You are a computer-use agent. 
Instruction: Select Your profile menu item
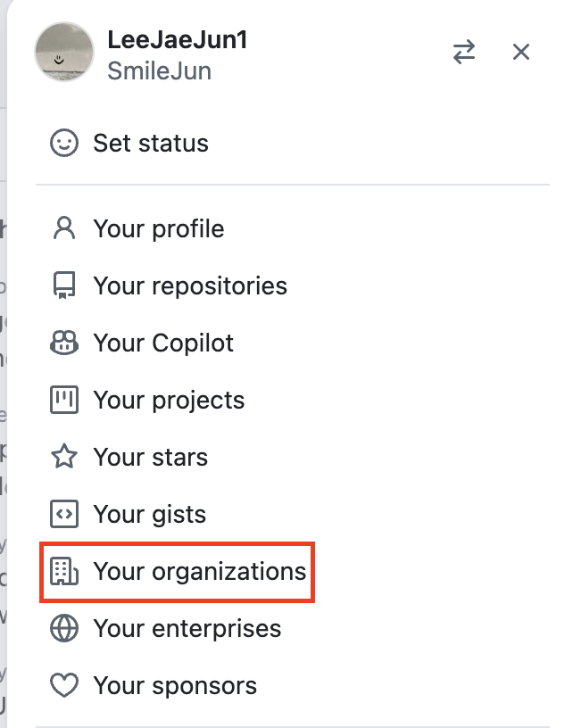(158, 229)
